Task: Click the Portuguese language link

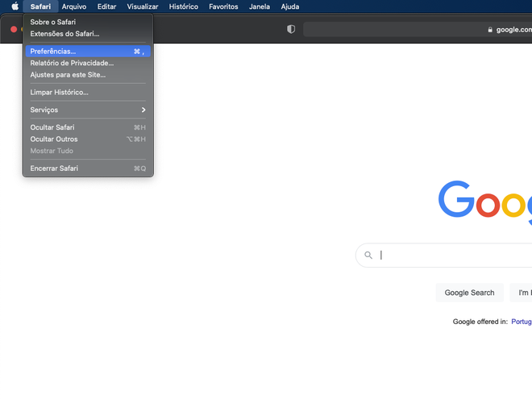Action: 522,322
